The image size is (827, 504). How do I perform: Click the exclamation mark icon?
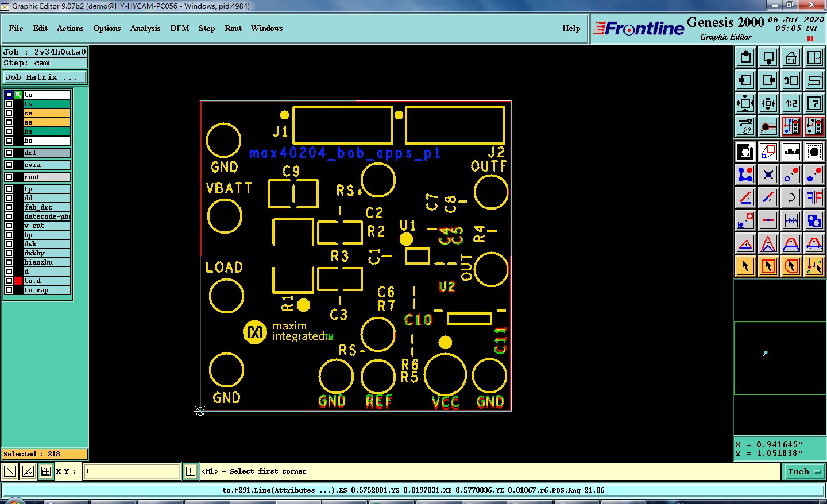191,471
